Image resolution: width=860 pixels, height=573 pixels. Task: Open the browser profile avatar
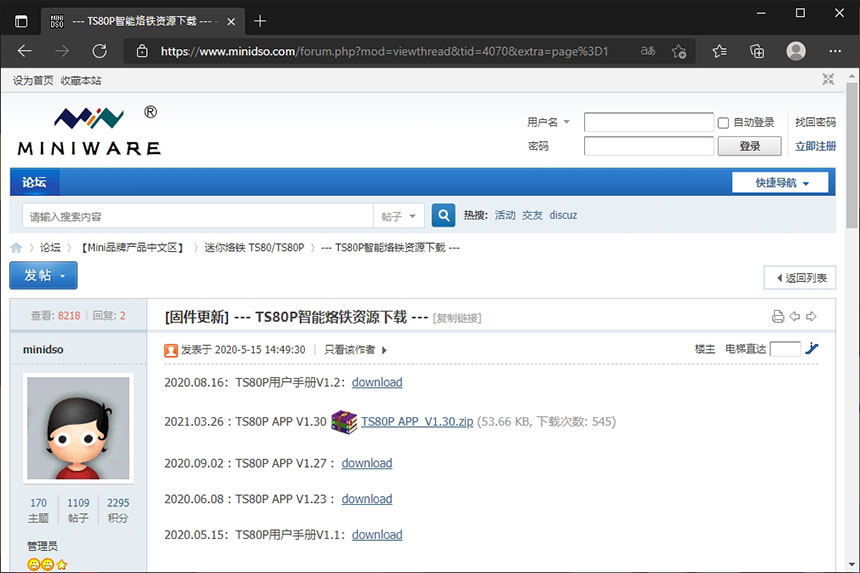796,51
